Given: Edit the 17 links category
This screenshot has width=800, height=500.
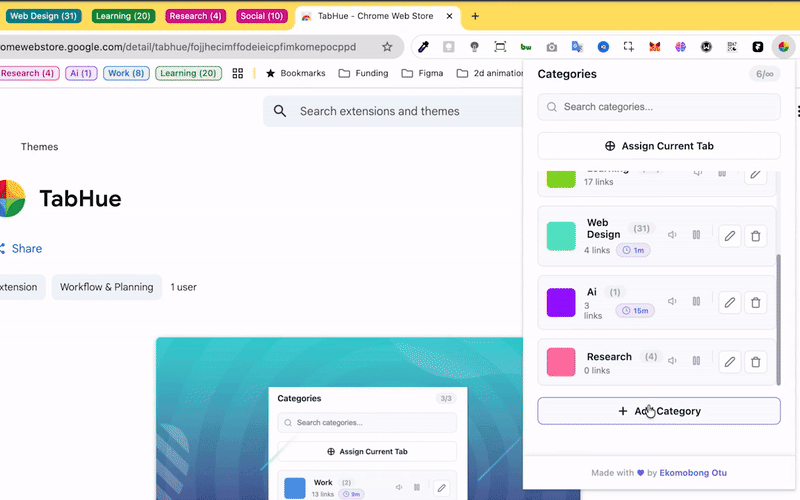Looking at the screenshot, I should pos(755,176).
